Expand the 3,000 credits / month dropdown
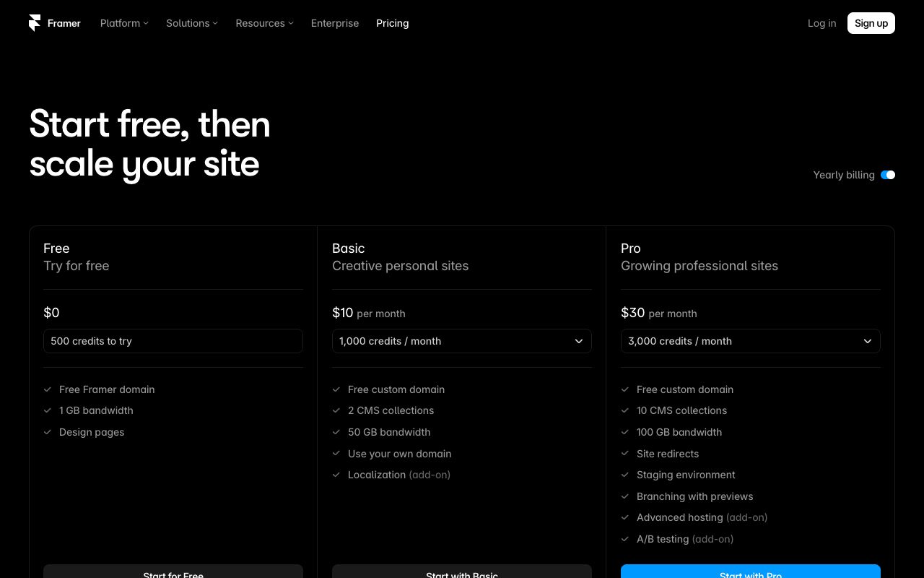This screenshot has height=578, width=924. (751, 341)
